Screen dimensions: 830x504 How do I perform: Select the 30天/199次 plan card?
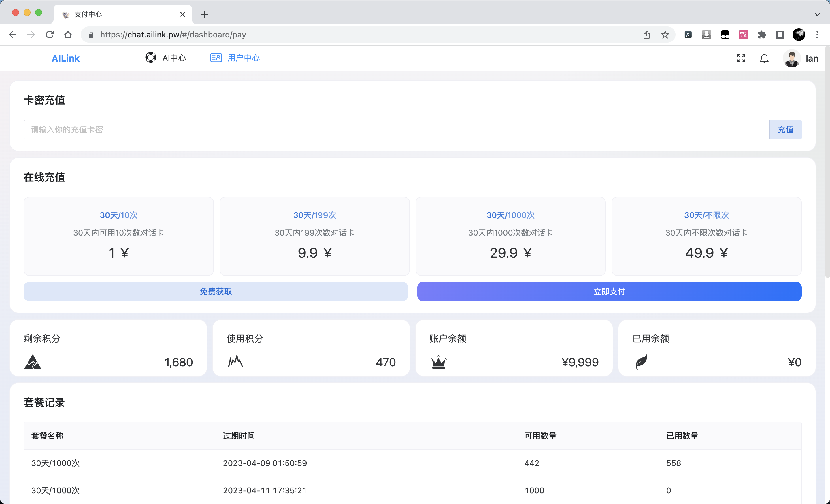click(x=315, y=236)
